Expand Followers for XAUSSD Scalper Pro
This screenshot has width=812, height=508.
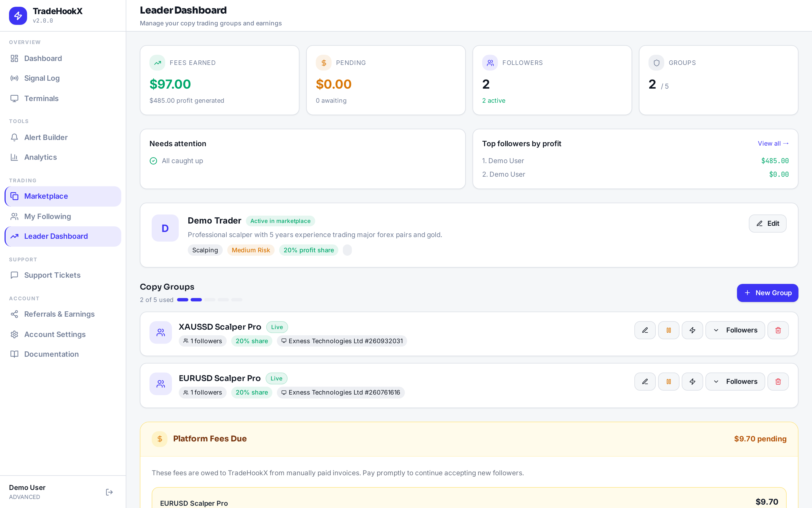coord(735,330)
